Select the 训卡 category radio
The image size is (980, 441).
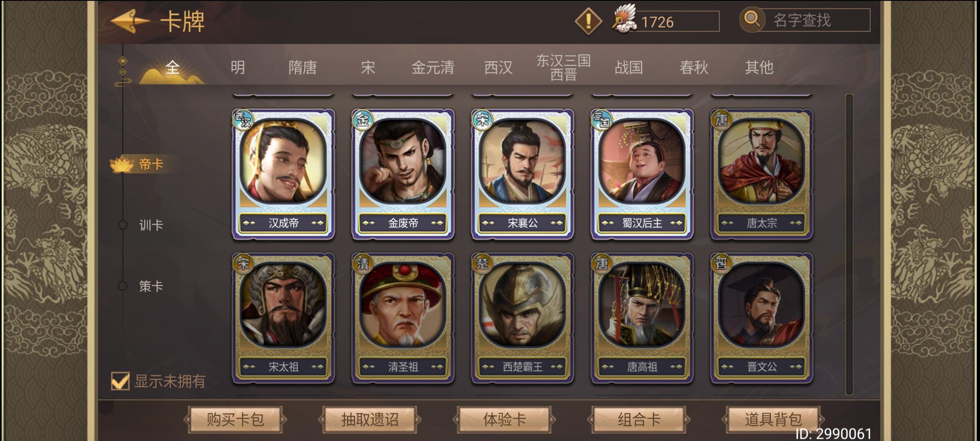click(122, 225)
